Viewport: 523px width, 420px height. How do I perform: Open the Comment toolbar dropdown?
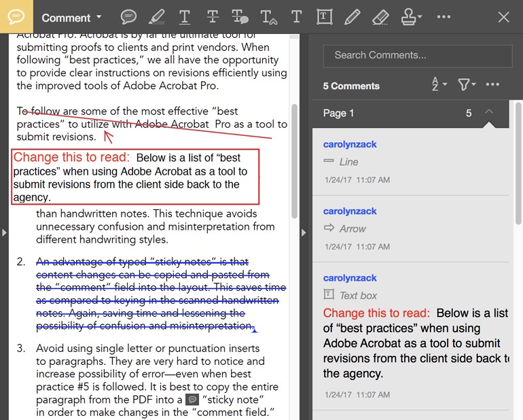point(71,18)
